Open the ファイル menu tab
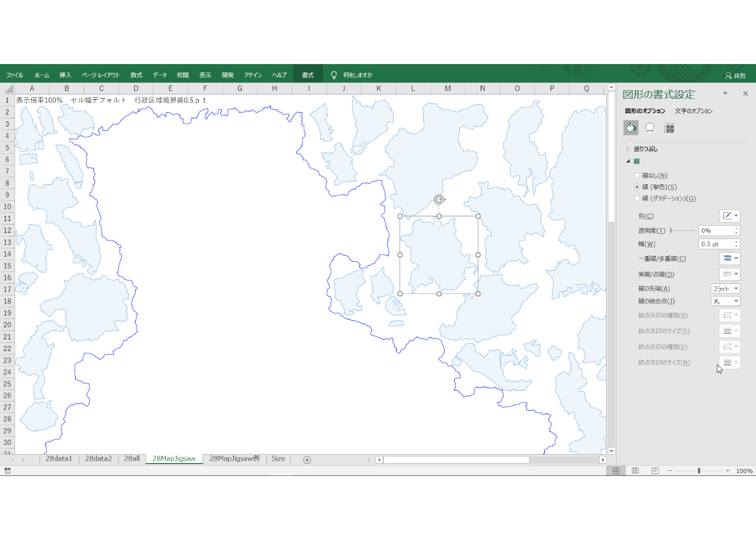The height and width of the screenshot is (540, 756). click(x=15, y=74)
